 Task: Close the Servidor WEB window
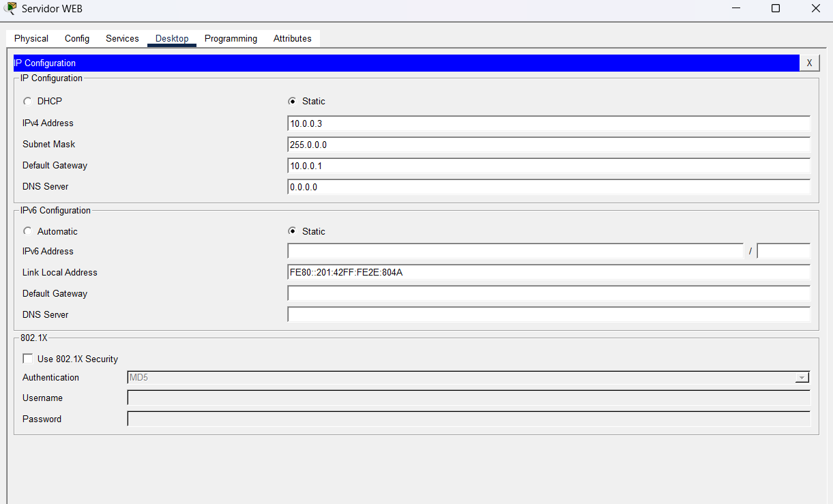pos(815,9)
